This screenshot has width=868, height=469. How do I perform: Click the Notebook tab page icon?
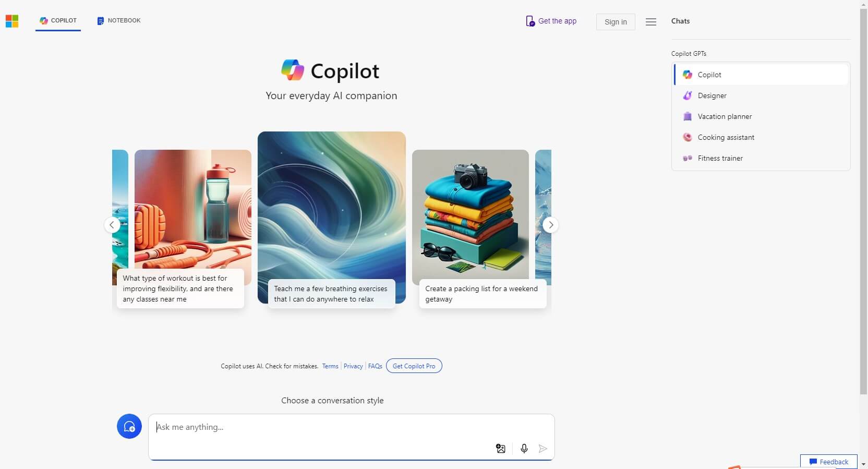pyautogui.click(x=100, y=21)
